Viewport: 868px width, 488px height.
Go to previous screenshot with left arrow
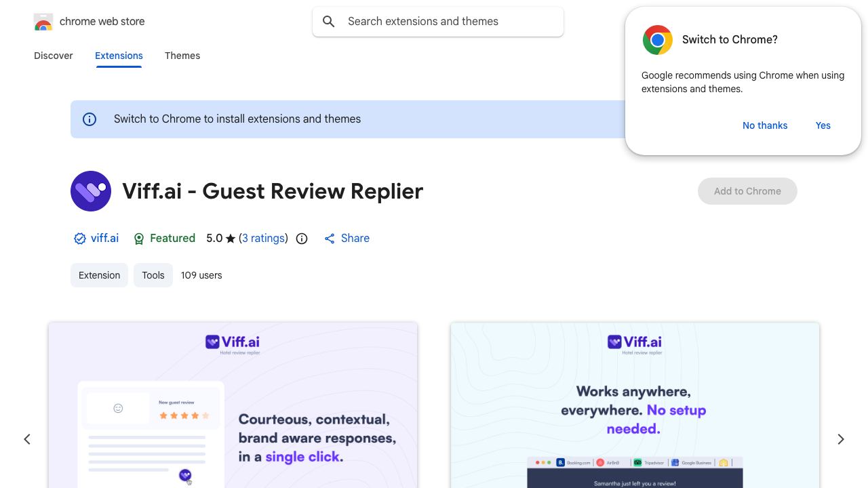click(x=27, y=439)
